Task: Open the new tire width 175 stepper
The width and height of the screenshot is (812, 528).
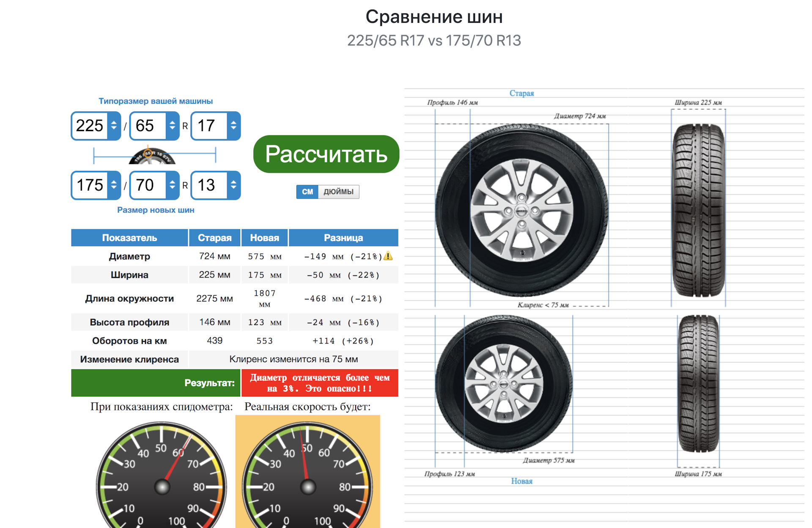Action: tap(114, 185)
